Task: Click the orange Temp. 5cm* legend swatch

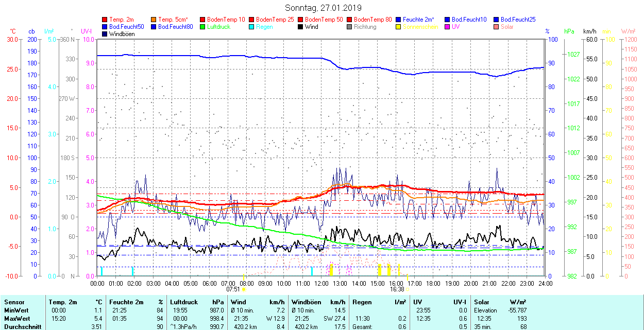Action: (x=154, y=20)
